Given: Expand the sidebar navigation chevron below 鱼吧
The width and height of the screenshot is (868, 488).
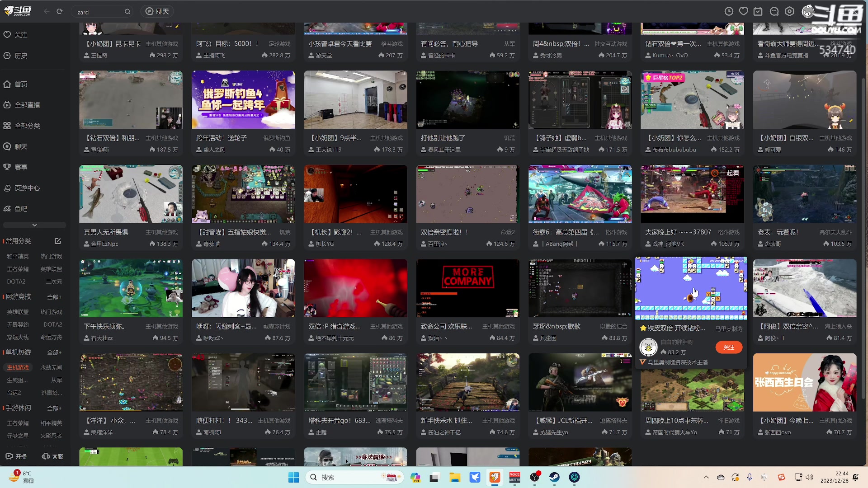Looking at the screenshot, I should click(34, 225).
